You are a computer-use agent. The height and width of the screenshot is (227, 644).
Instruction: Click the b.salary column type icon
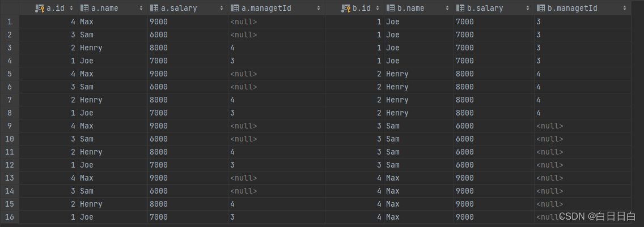[x=460, y=8]
